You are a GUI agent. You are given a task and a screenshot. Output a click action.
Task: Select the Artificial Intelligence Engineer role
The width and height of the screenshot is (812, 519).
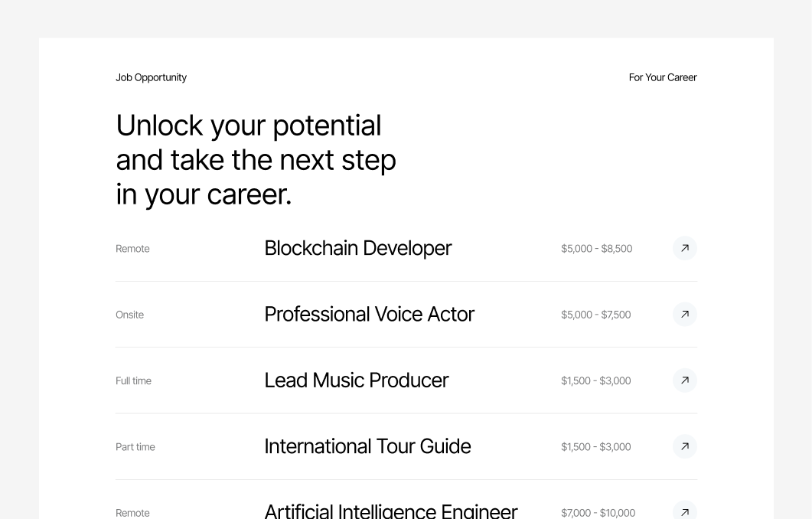(390, 510)
